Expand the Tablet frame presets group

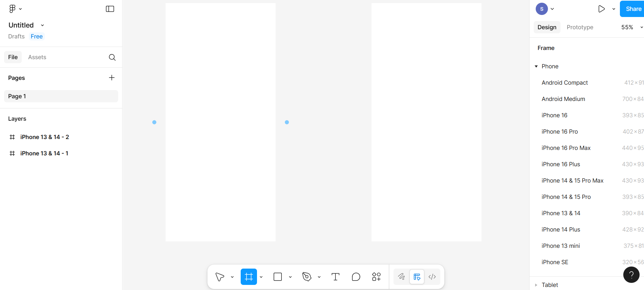tap(536, 285)
